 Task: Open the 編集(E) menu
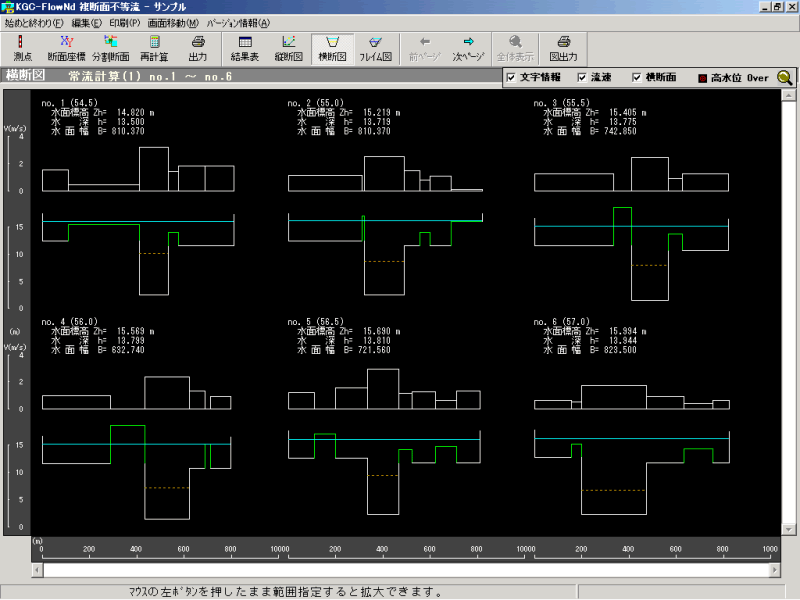pos(87,22)
